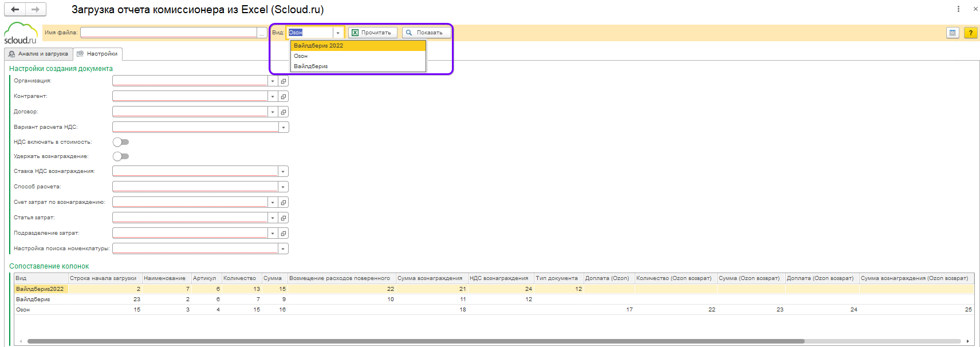Click the Имя файла input field
980x347 pixels.
(x=168, y=33)
